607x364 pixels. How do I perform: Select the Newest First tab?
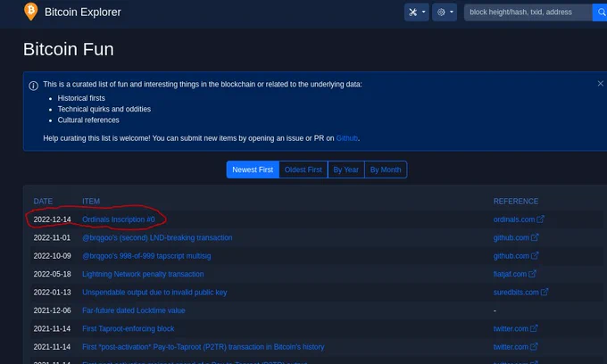(253, 170)
